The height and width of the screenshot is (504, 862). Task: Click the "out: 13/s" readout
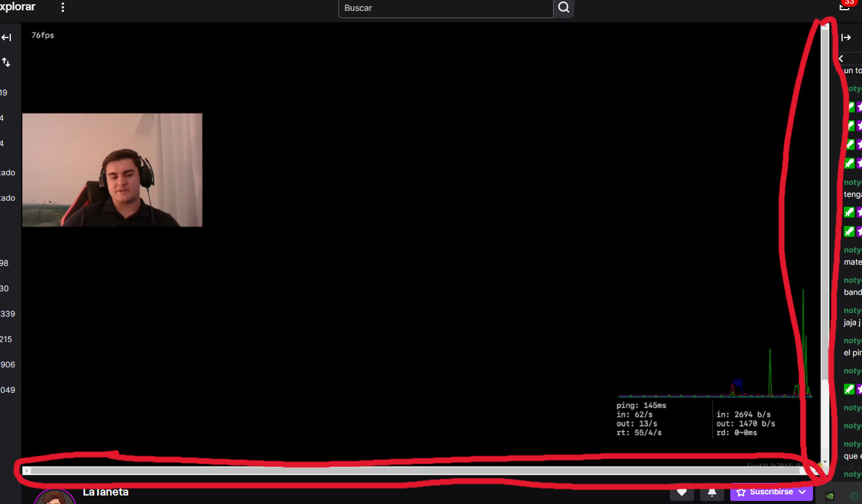(x=637, y=424)
